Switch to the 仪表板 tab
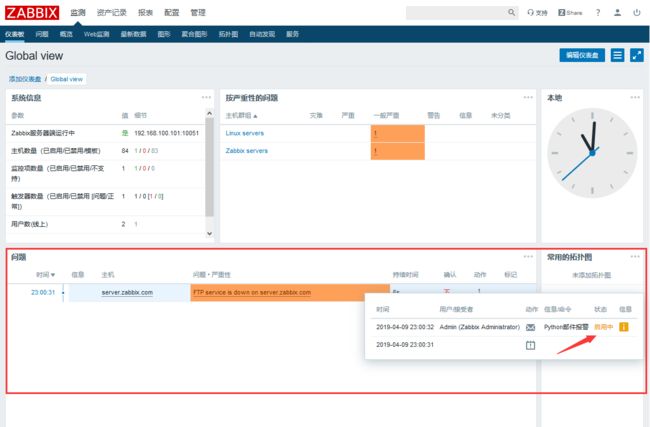The width and height of the screenshot is (650, 427). tap(15, 34)
